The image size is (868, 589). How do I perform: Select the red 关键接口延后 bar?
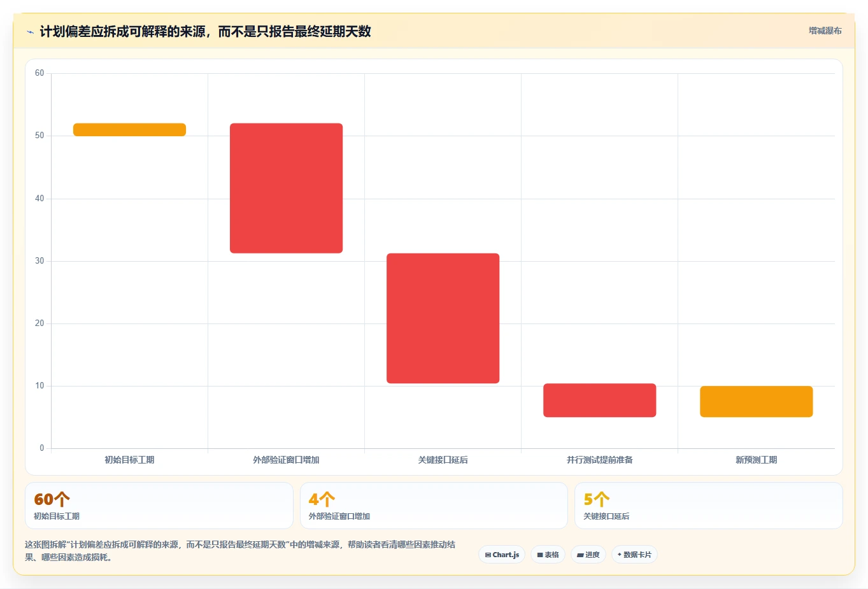pyautogui.click(x=443, y=318)
